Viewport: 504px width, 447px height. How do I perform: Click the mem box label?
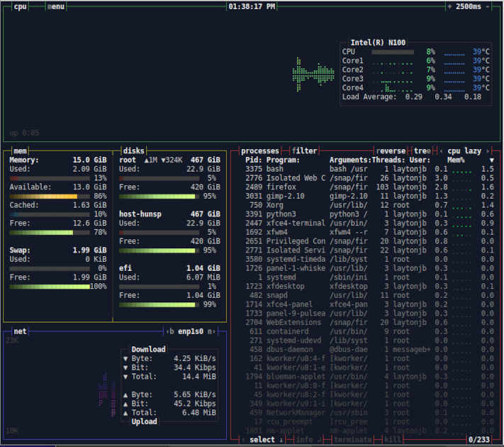20,151
